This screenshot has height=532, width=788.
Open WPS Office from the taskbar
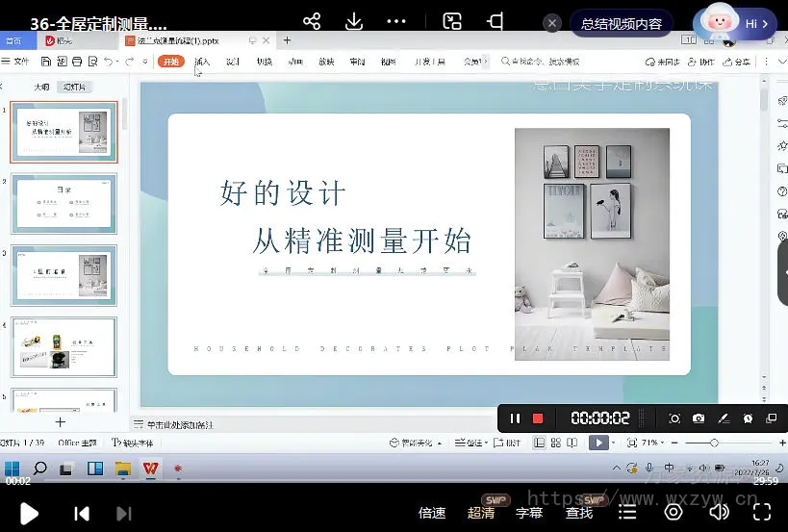point(150,469)
